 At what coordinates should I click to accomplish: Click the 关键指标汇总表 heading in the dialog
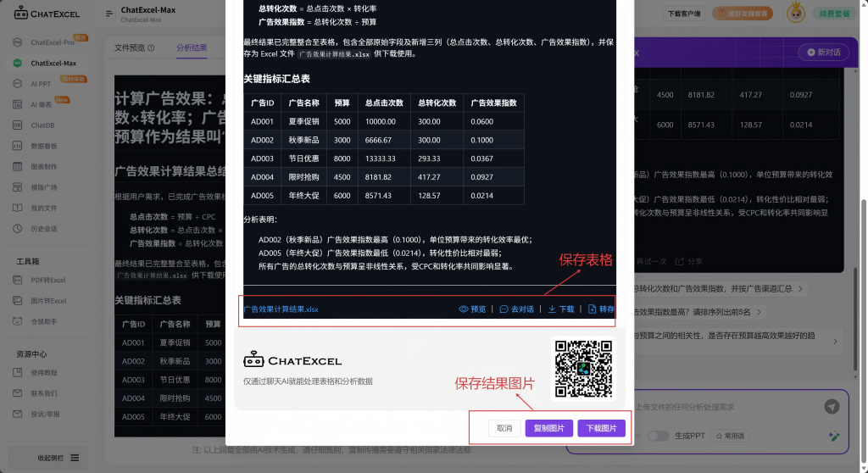coord(277,79)
